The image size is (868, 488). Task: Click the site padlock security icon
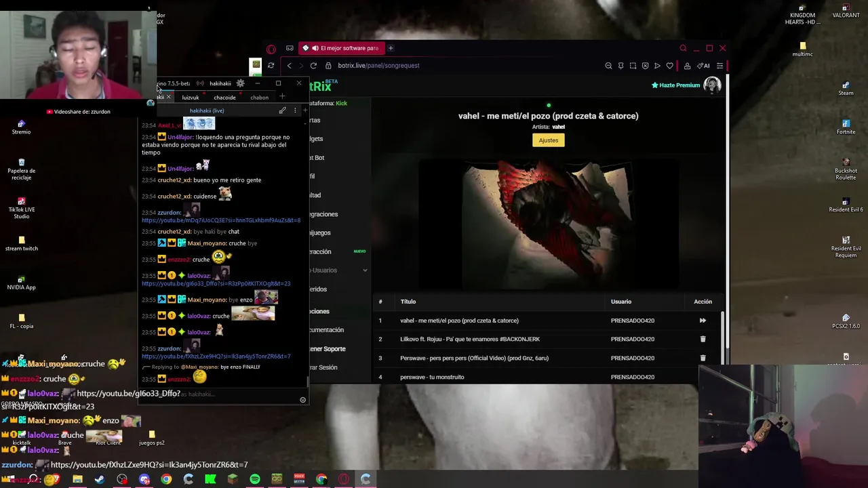coord(328,66)
